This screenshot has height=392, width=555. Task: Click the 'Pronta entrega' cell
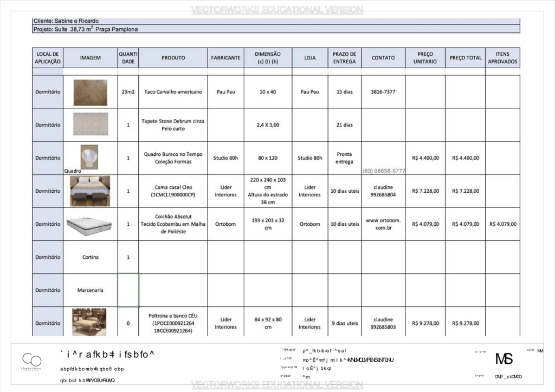344,158
